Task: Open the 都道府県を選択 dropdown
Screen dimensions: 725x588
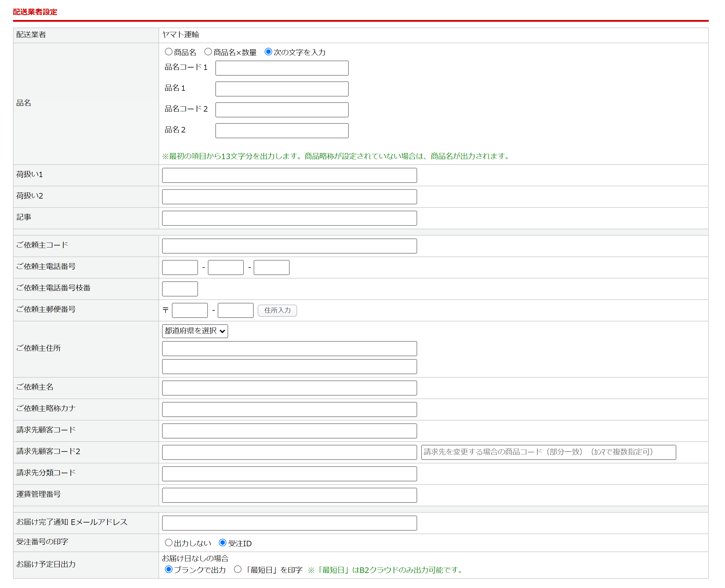Action: 195,331
